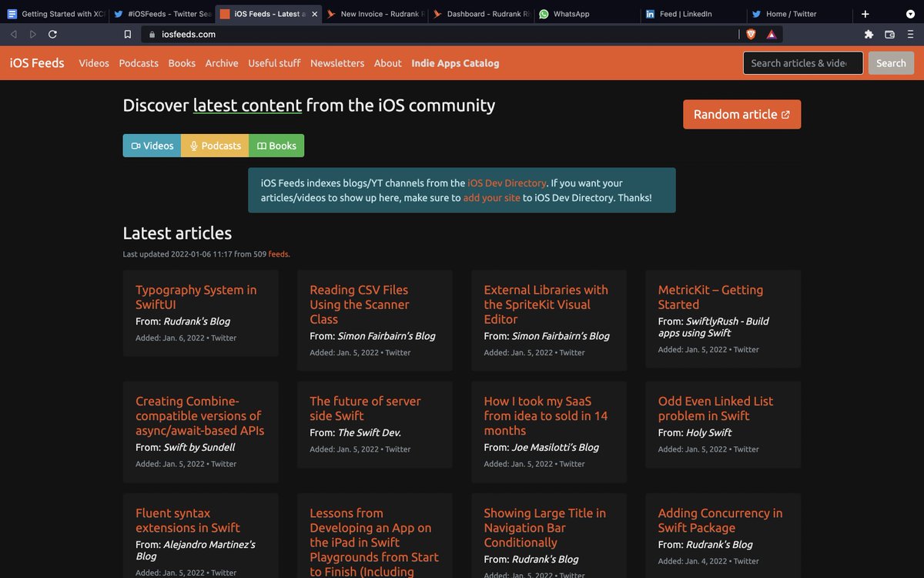924x578 pixels.
Task: Click the Search articles input field
Action: pos(803,63)
